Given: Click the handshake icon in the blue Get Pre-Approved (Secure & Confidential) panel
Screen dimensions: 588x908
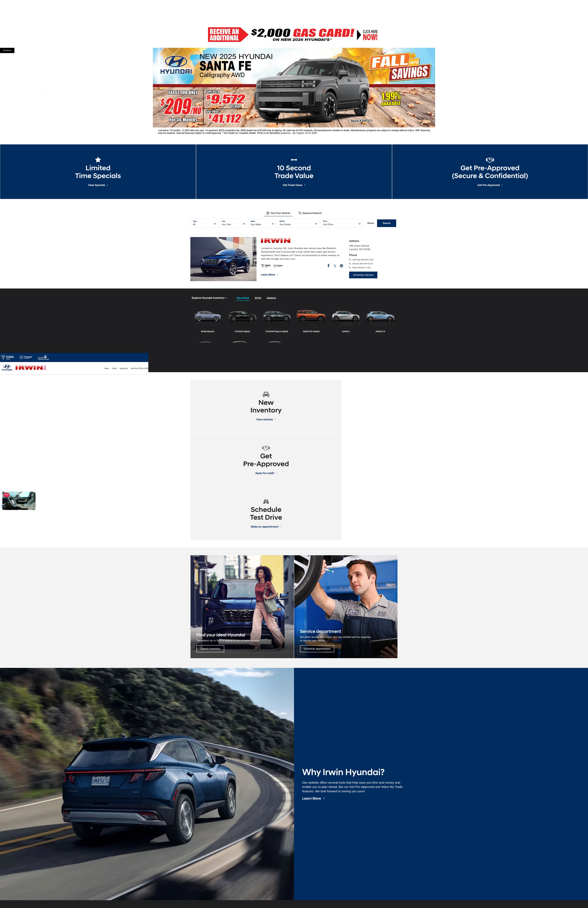Looking at the screenshot, I should pos(490,160).
